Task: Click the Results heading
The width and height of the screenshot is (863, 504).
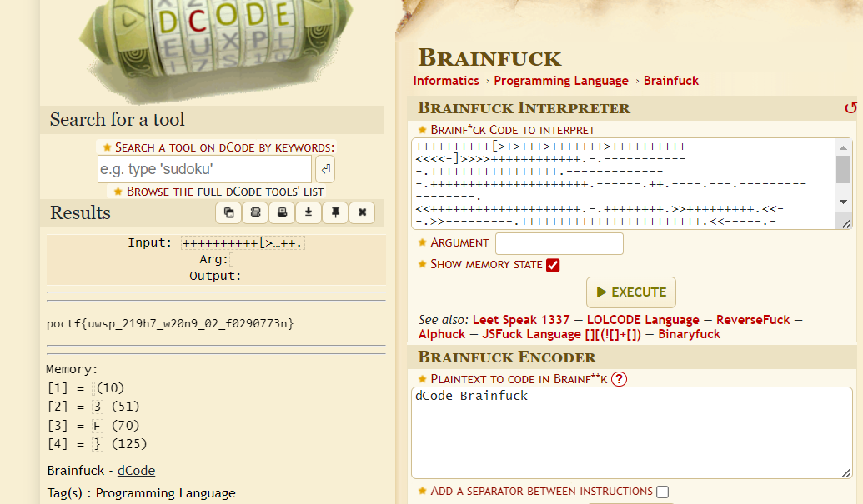Action: 80,213
